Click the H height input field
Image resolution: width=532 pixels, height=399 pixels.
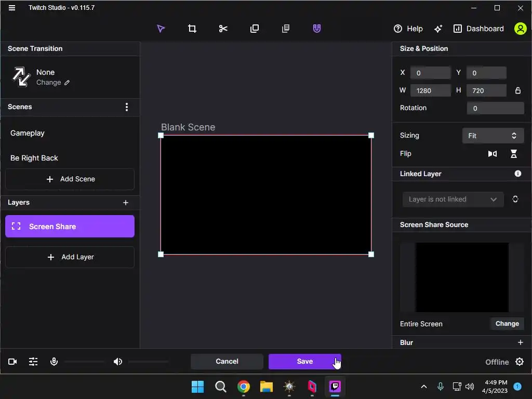486,90
